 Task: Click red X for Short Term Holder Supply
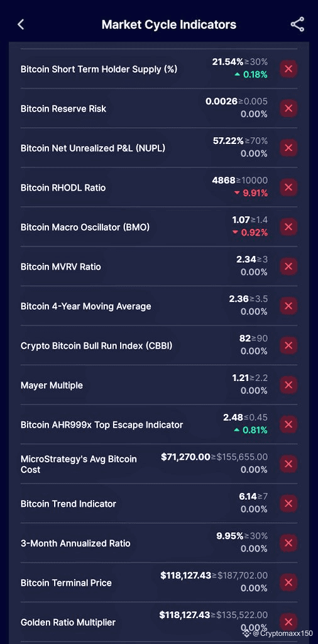(x=288, y=69)
